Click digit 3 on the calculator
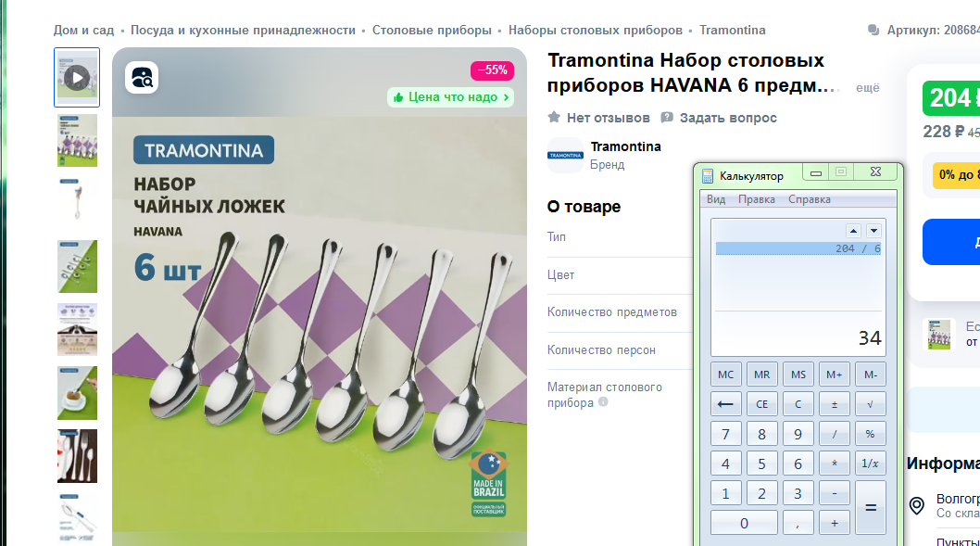Image resolution: width=980 pixels, height=546 pixels. [798, 493]
